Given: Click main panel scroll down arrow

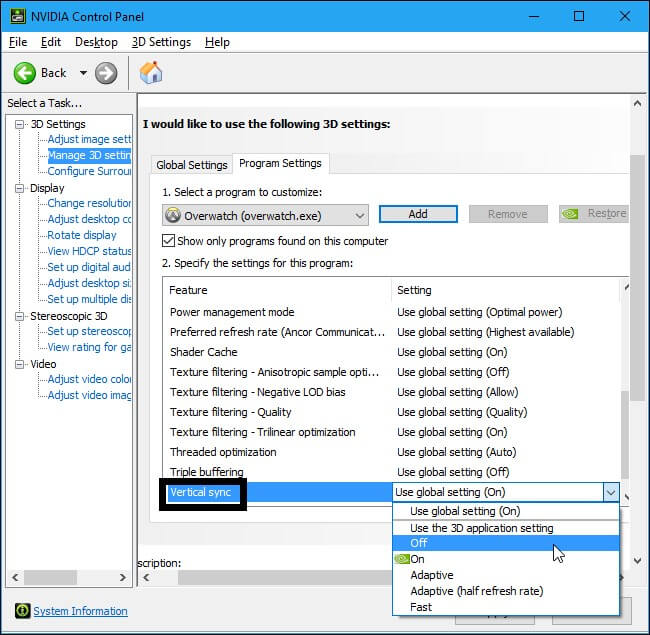Looking at the screenshot, I should click(x=638, y=561).
